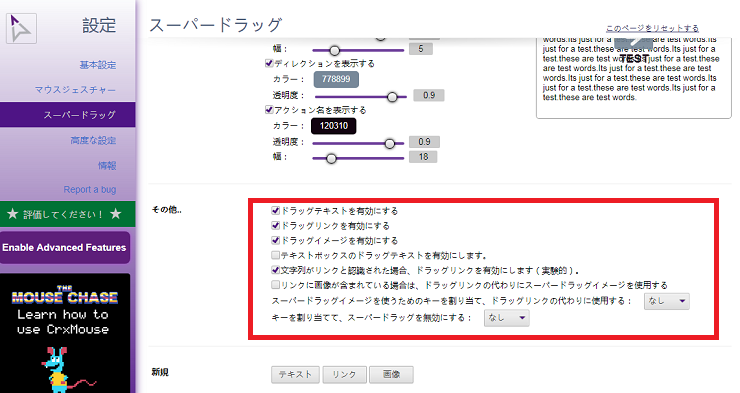Click the 透明度 value field beside color 120310
Screen dimensions: 740x393
(x=424, y=142)
